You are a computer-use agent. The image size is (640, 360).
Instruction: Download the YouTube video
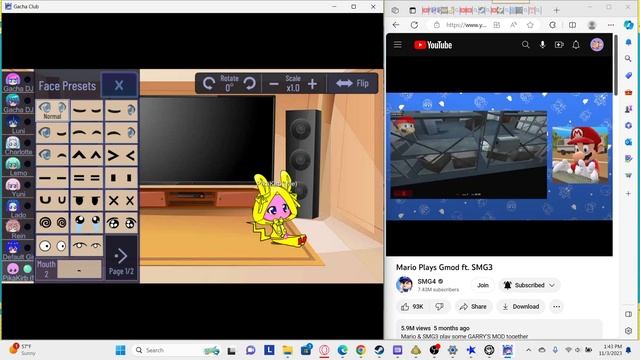point(520,307)
